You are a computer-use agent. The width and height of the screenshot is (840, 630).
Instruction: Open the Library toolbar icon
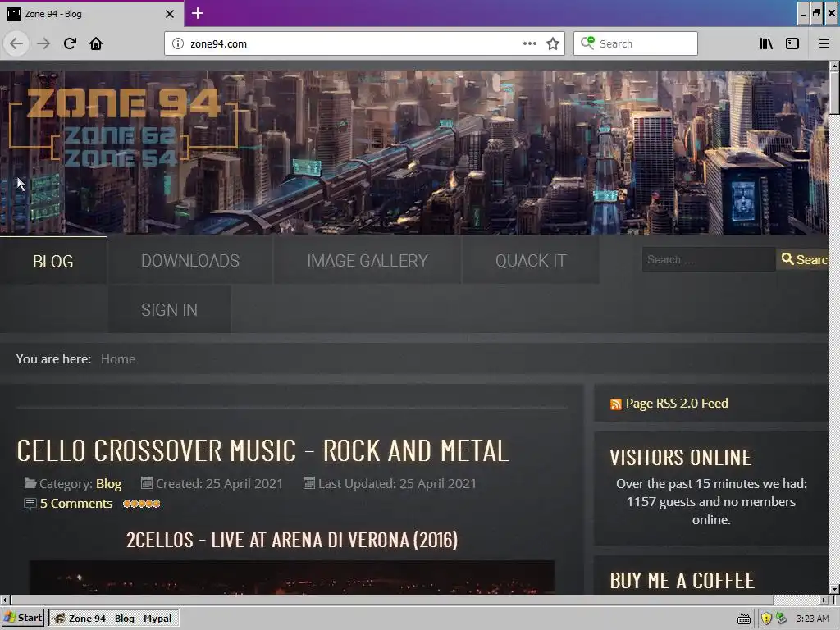point(766,43)
